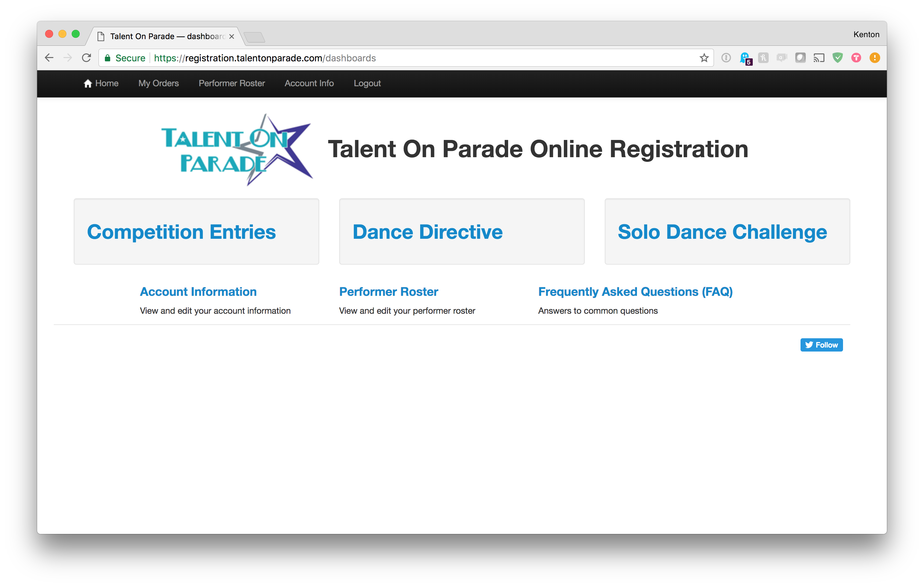Open My Orders in the navbar
The image size is (924, 587).
tap(158, 83)
